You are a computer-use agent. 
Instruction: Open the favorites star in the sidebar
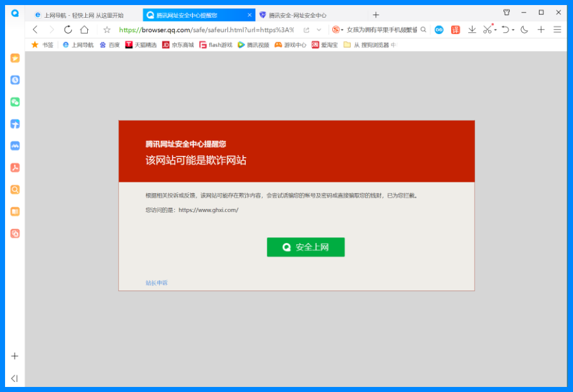tap(14, 57)
